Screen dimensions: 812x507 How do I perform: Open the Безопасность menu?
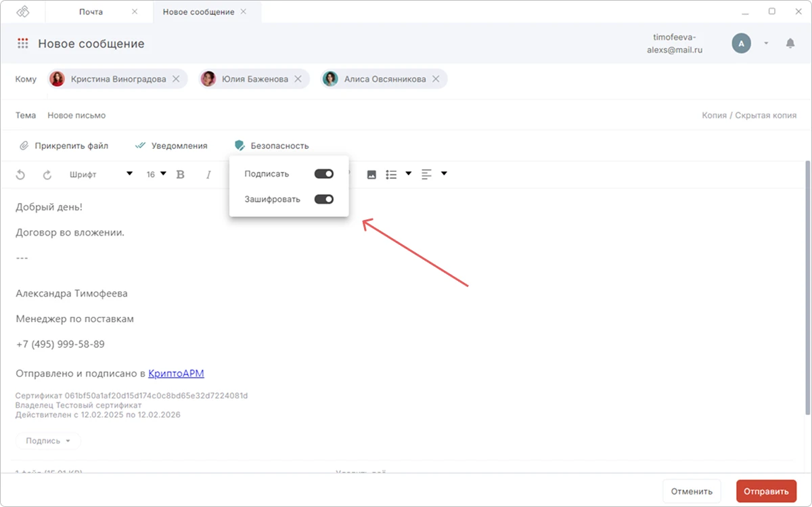tap(271, 146)
